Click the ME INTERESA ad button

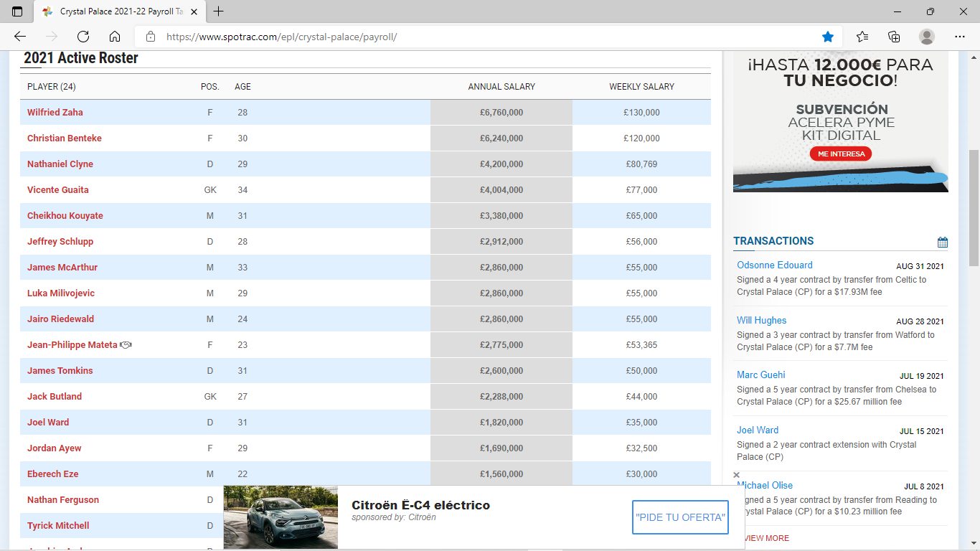(841, 154)
